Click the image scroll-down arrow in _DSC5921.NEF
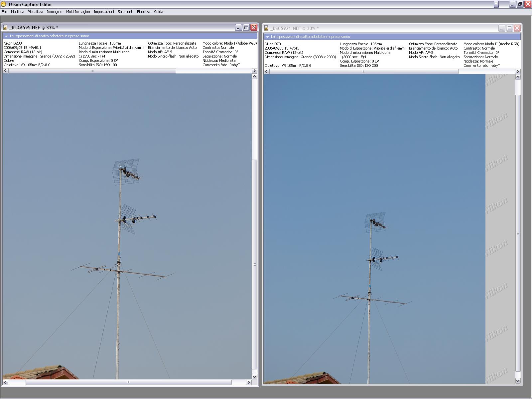Screen dimensions: 532x399 pyautogui.click(x=518, y=381)
